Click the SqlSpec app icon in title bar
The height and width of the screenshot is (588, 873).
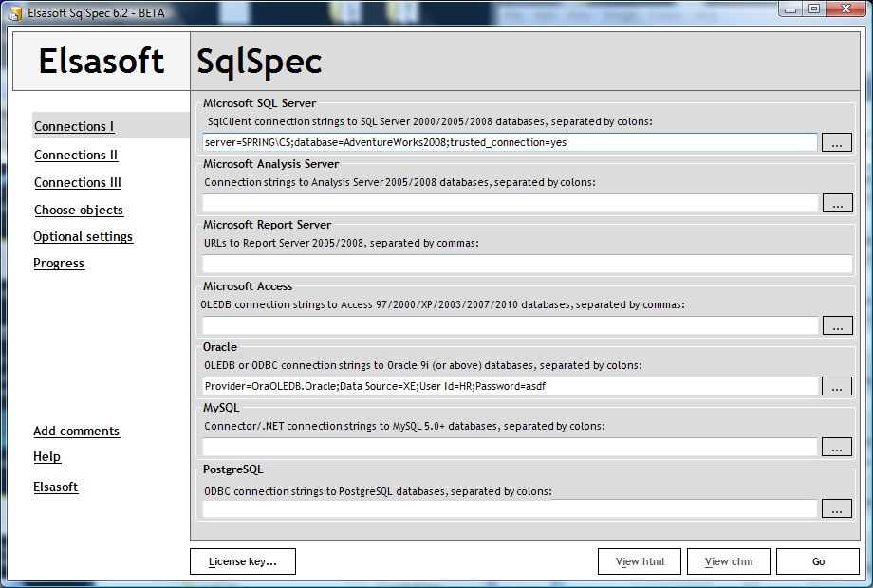pyautogui.click(x=15, y=12)
